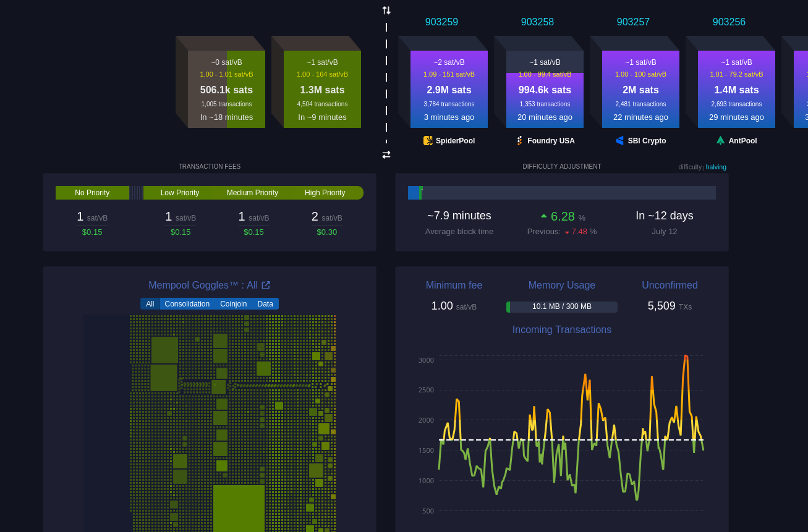The height and width of the screenshot is (532, 808).
Task: Open confirmed block with 3,784 transactions
Action: pos(449,89)
